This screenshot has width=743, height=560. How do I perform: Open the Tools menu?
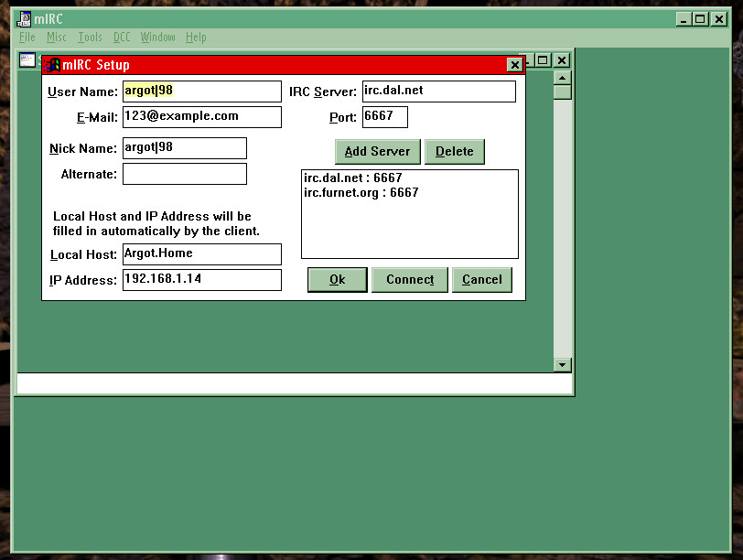90,38
